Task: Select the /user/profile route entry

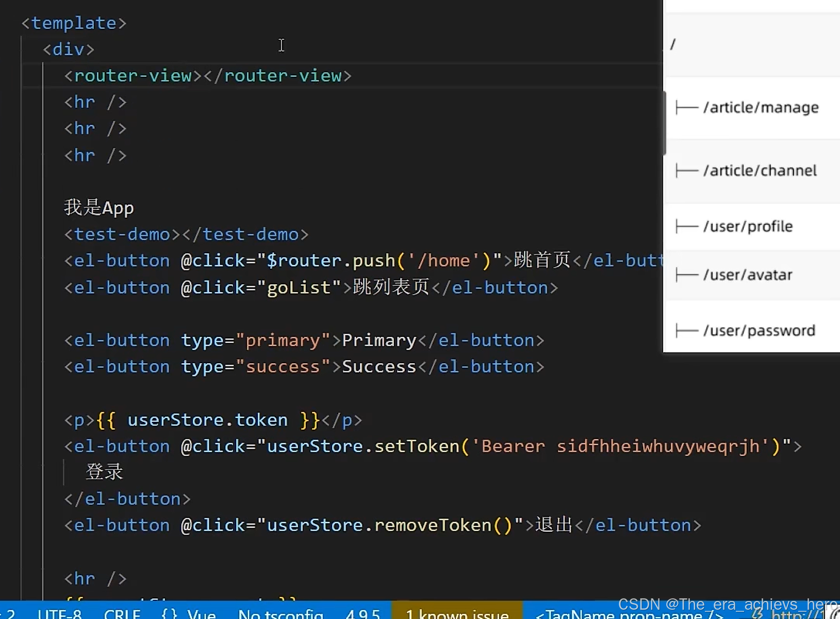Action: (752, 226)
